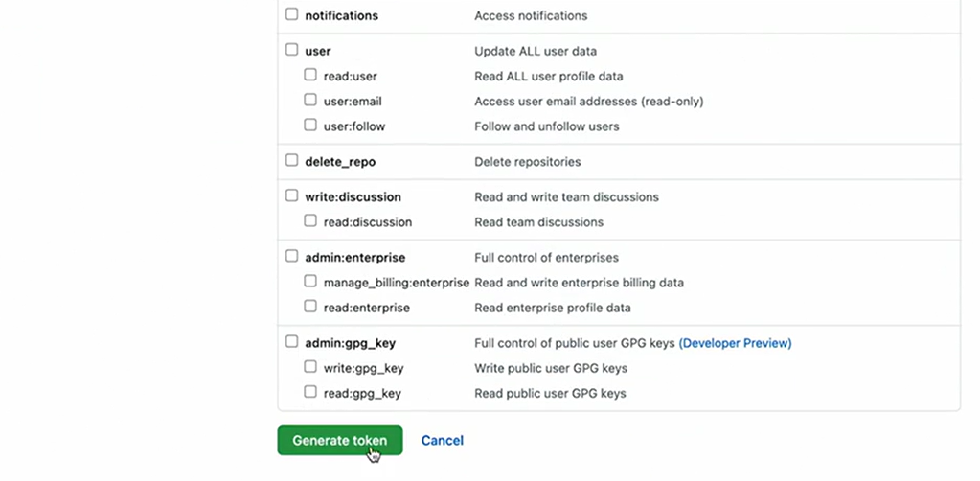Check the delete_repo scope
The image size is (980, 481).
tap(292, 160)
